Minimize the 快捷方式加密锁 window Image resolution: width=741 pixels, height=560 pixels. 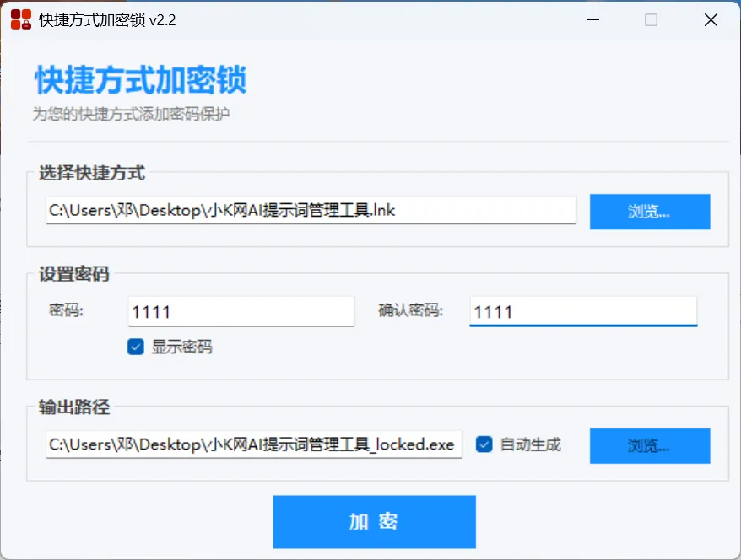(x=592, y=20)
